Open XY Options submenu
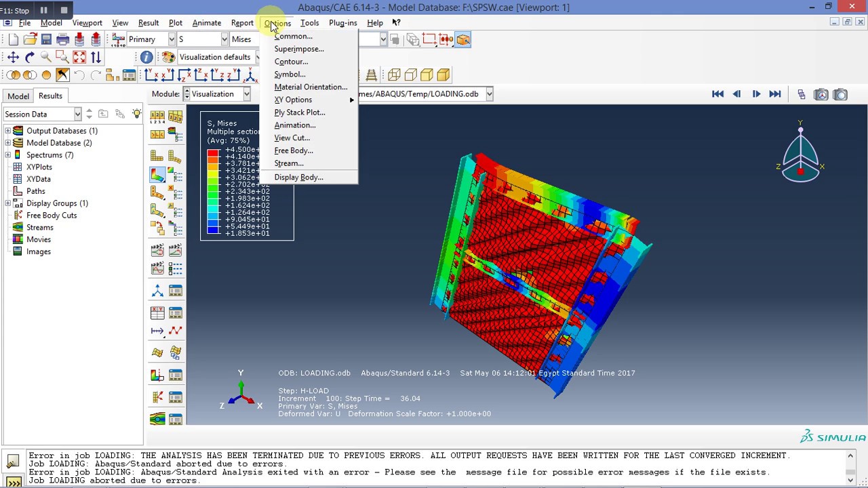 (x=309, y=100)
